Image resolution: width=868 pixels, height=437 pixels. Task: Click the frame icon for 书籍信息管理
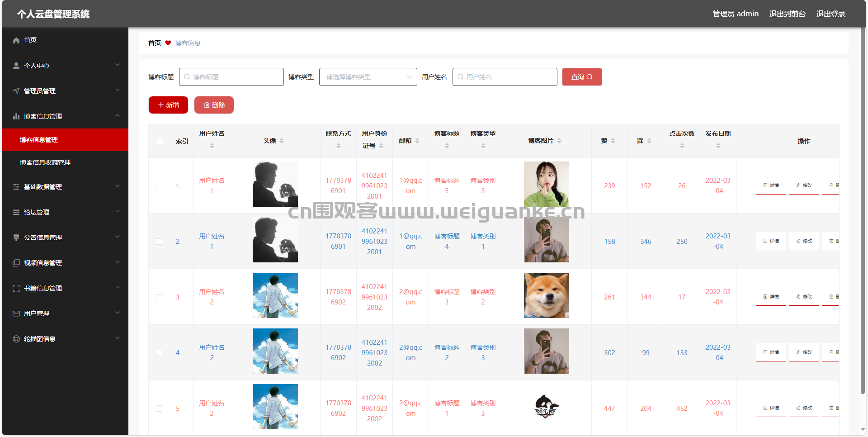[16, 288]
